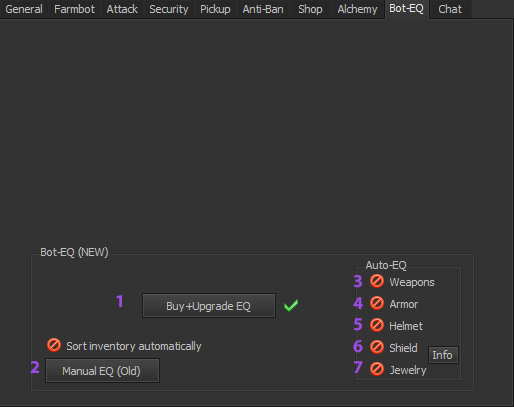Select the Anti-Ban tab

coord(263,9)
